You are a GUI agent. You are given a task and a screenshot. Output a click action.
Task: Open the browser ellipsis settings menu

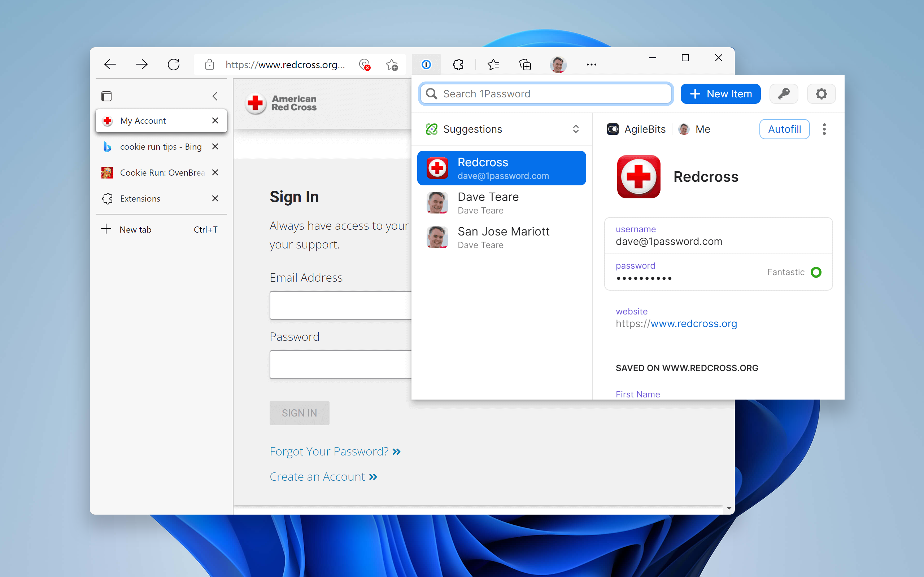tap(590, 64)
